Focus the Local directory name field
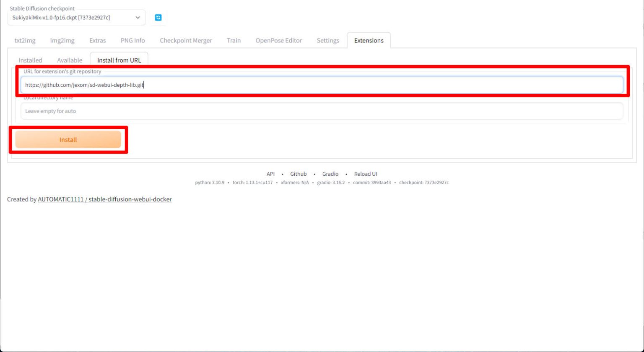 [x=321, y=111]
